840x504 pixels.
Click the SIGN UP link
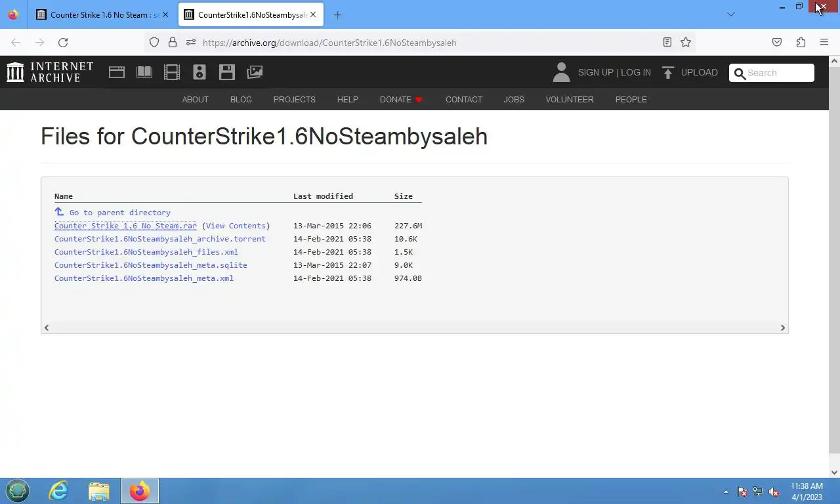coord(596,73)
